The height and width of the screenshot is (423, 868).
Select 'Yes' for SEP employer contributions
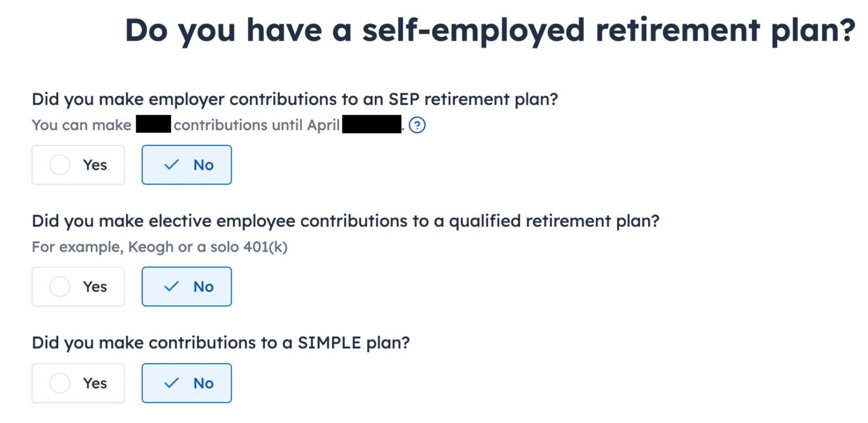click(78, 165)
